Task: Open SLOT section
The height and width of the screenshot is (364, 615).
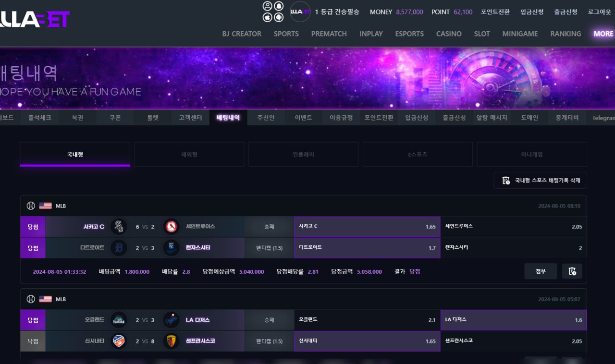Action: (482, 34)
